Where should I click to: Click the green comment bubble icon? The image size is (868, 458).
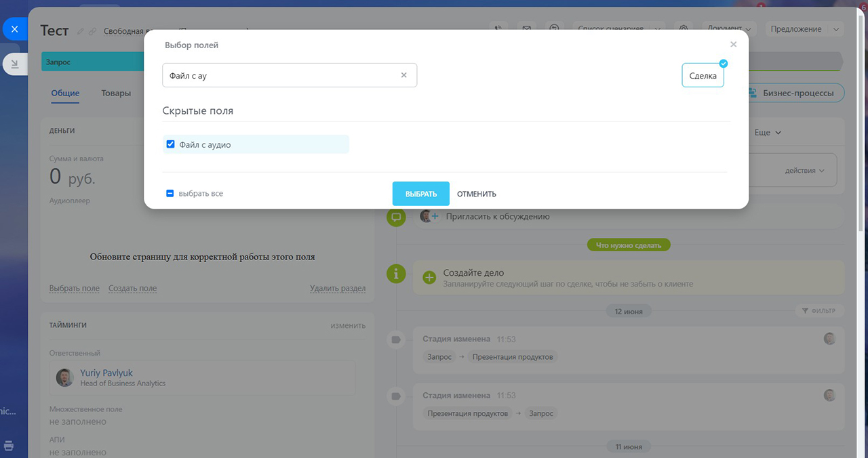(x=396, y=217)
